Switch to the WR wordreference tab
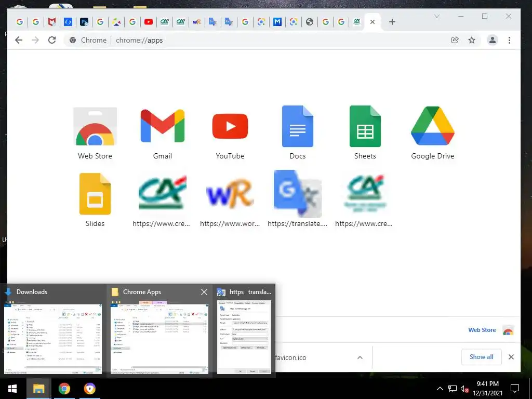532x399 pixels. coord(197,22)
